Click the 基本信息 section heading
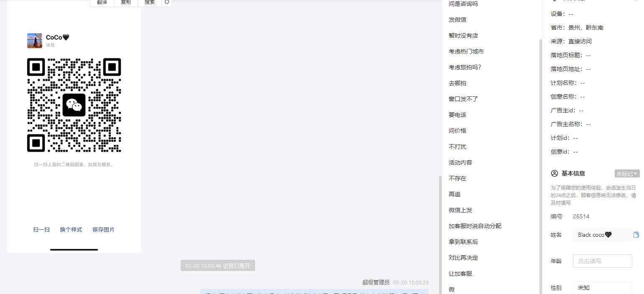The image size is (644, 294). (x=573, y=173)
